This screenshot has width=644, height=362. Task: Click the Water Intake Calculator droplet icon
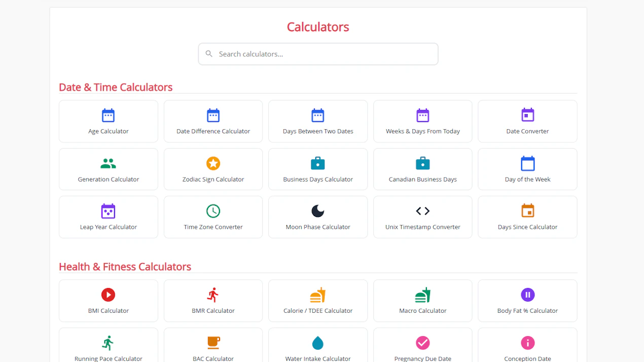click(318, 343)
